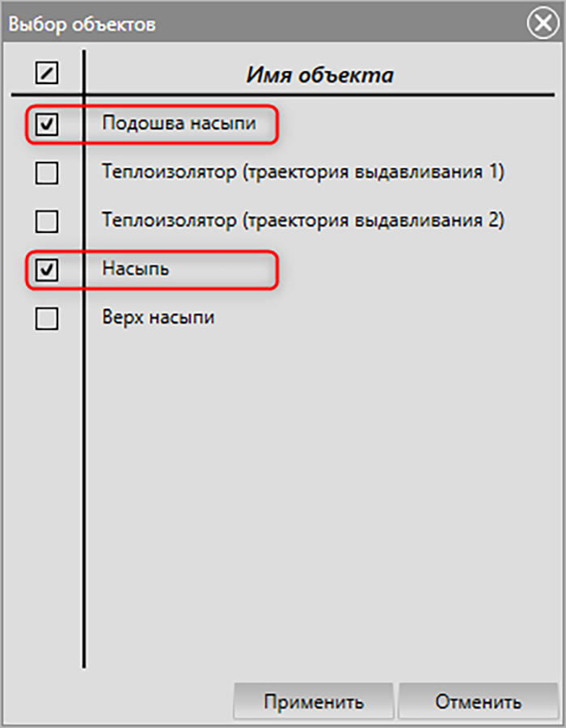Uncheck the 'Насыпь' checkbox
The width and height of the screenshot is (566, 728).
47,269
